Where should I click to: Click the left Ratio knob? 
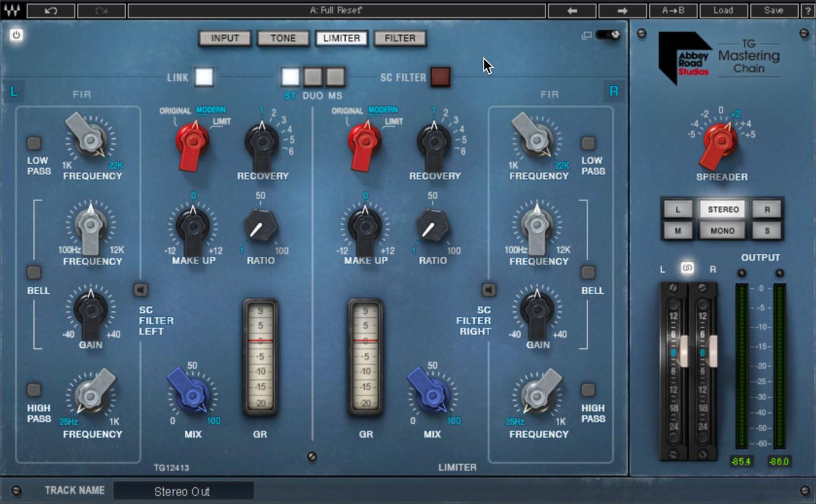coord(260,226)
